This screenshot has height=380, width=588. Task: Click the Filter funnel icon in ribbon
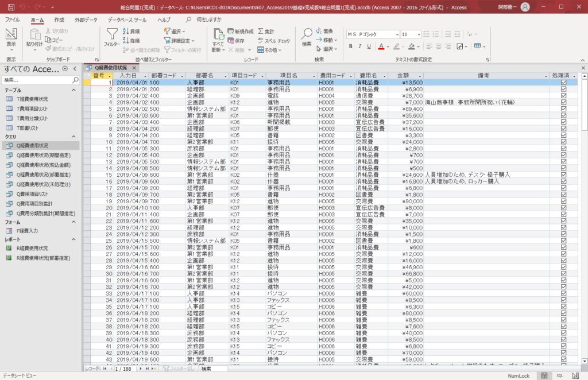pyautogui.click(x=111, y=34)
